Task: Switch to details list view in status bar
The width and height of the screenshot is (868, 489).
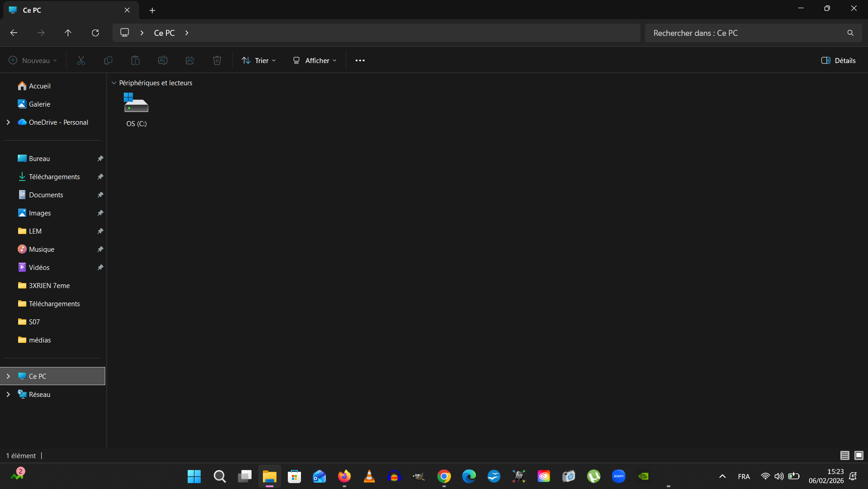Action: [844, 455]
